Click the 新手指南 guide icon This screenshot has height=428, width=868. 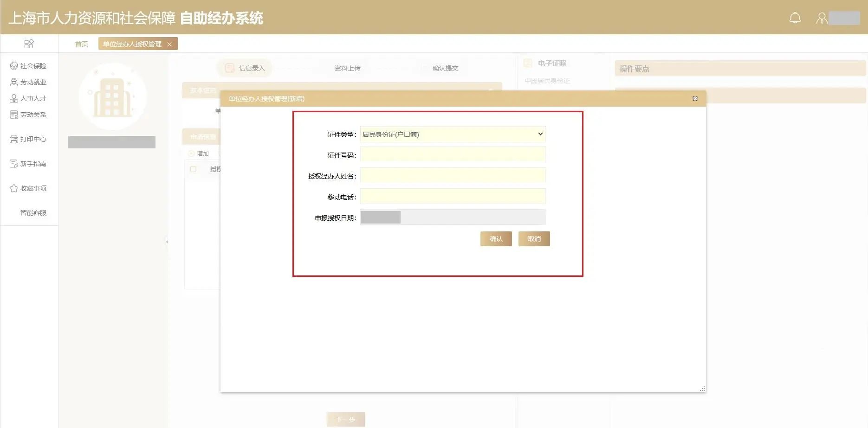(x=14, y=164)
